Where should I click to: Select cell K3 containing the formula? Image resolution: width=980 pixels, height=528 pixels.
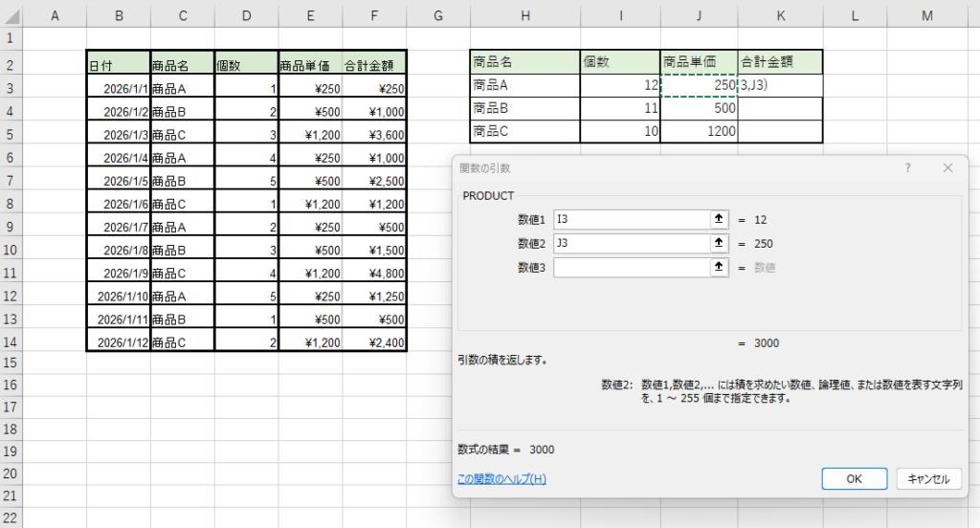779,85
